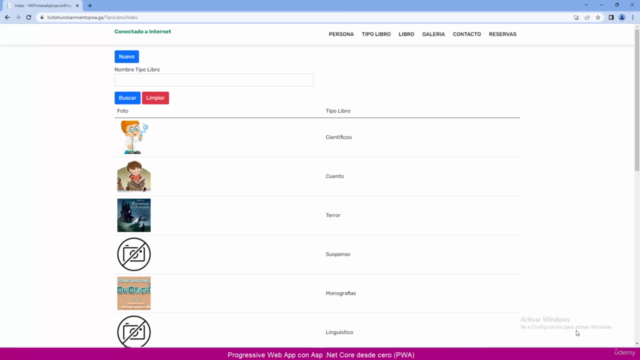Click the Científicos scientist thumbnail
This screenshot has height=360, width=640.
pyautogui.click(x=134, y=137)
